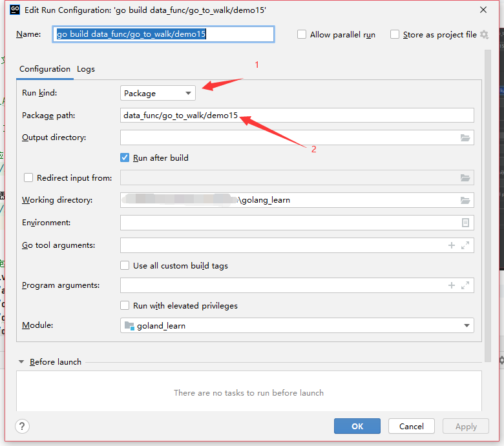Add Go tool arguments plus icon

452,245
